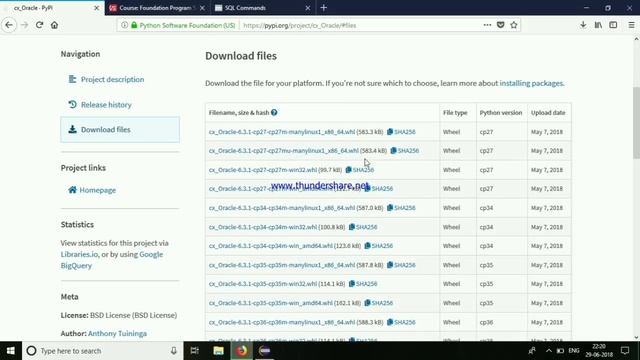Screen dimensions: 640x360
Task: Download cp34-cp34m-win32 wheel file
Action: point(262,227)
